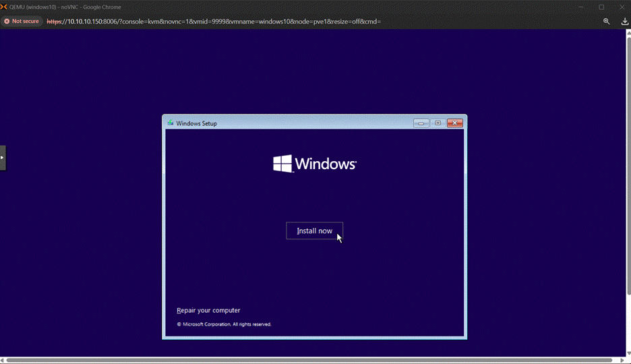631x364 pixels.
Task: Click the Not secure site warning badge
Action: (x=22, y=21)
